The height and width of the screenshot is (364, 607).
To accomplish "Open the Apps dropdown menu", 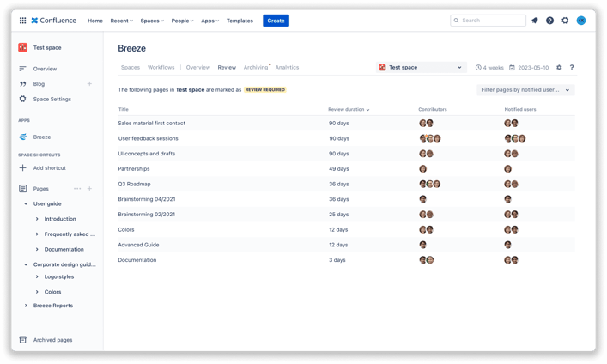I will 209,21.
